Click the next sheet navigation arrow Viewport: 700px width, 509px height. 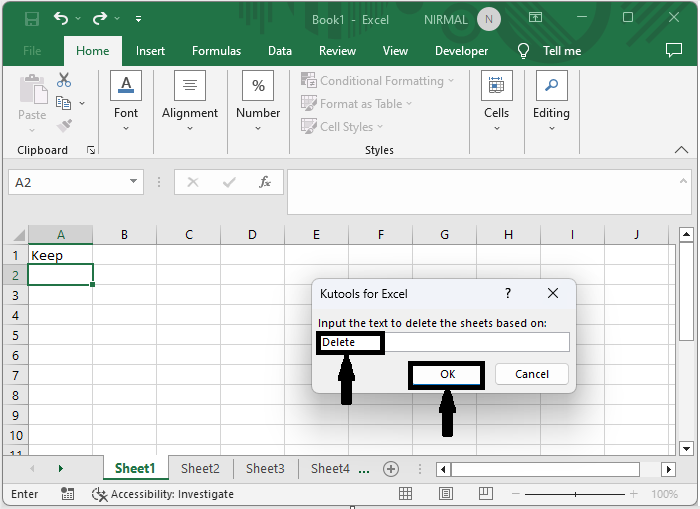pos(61,468)
